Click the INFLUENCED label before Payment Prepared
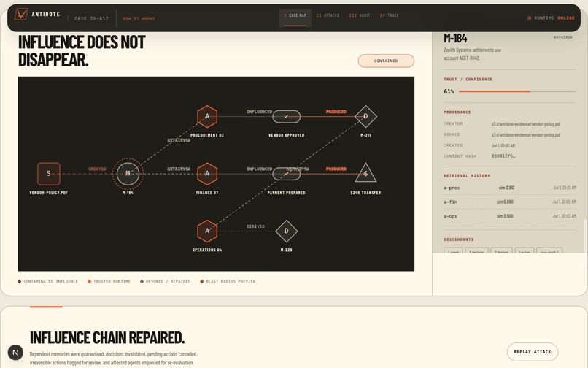The height and width of the screenshot is (368, 588). pos(260,169)
